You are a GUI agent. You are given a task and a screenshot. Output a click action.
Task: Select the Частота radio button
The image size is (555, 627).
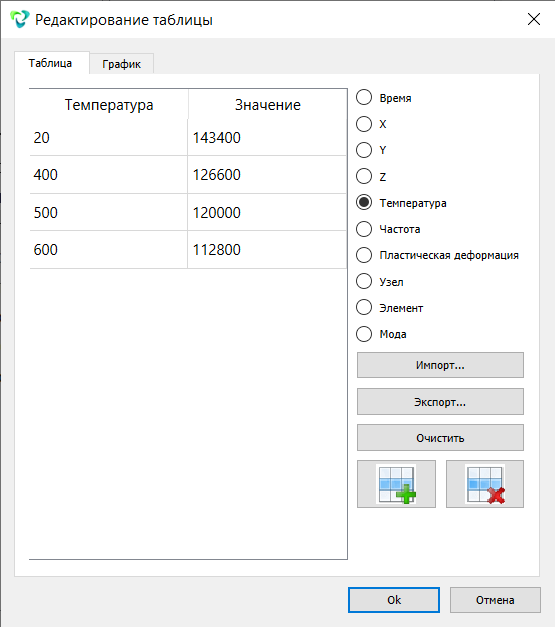(x=364, y=229)
